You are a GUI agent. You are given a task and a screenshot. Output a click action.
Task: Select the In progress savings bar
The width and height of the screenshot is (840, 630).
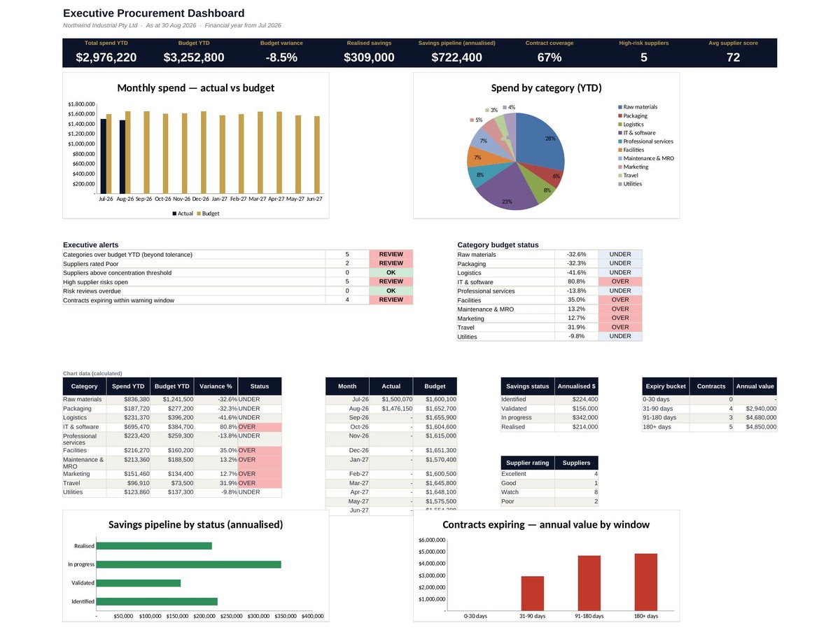tap(188, 564)
